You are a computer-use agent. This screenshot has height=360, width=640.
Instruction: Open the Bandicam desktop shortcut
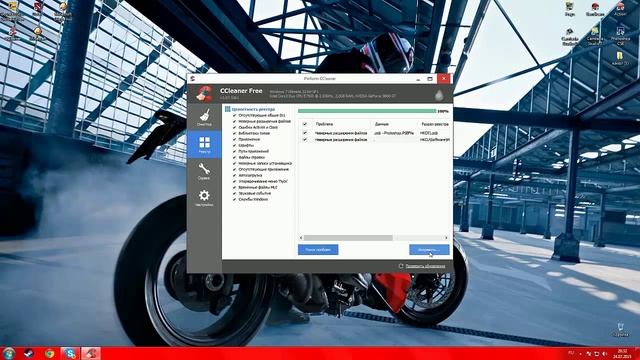pyautogui.click(x=595, y=9)
